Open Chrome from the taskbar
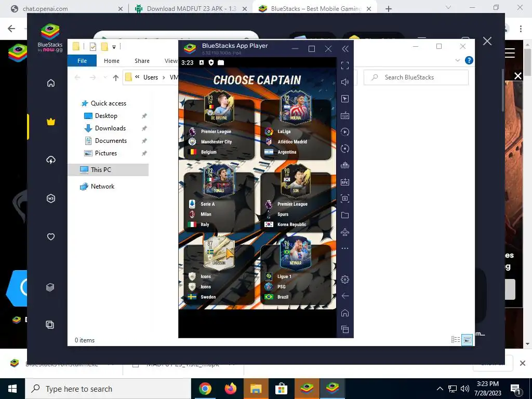This screenshot has height=399, width=532. pyautogui.click(x=205, y=389)
